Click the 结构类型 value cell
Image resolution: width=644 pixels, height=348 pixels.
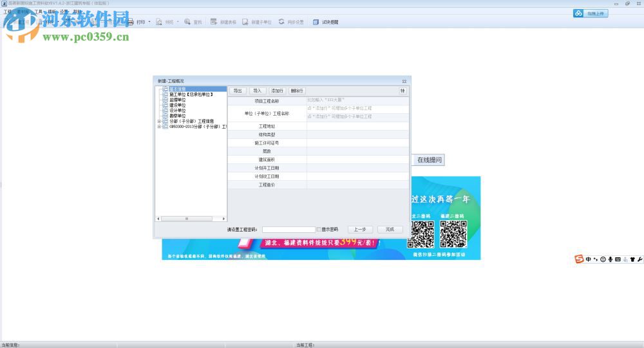357,134
